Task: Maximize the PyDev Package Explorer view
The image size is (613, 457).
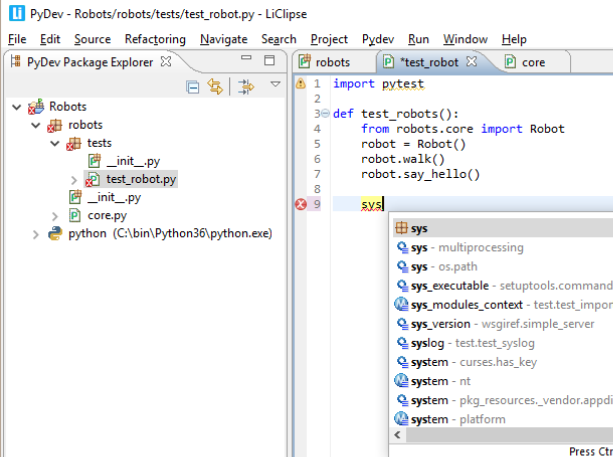Action: (269, 60)
